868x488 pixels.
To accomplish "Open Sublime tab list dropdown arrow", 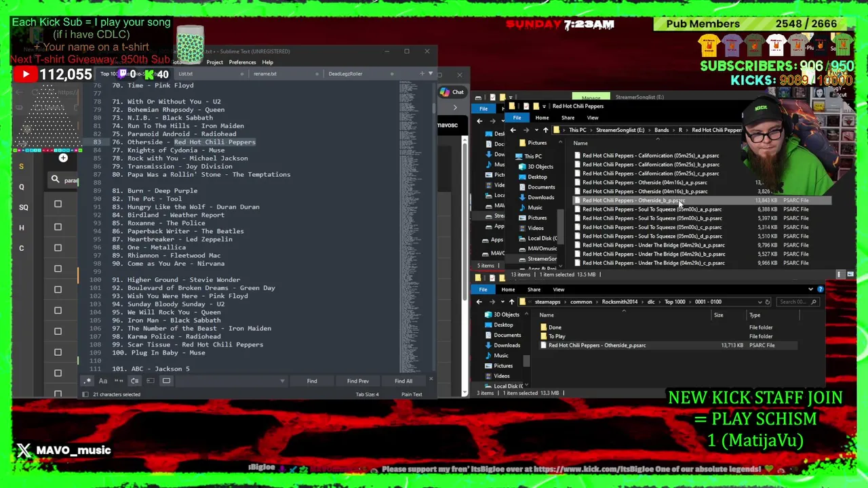I will pyautogui.click(x=430, y=73).
